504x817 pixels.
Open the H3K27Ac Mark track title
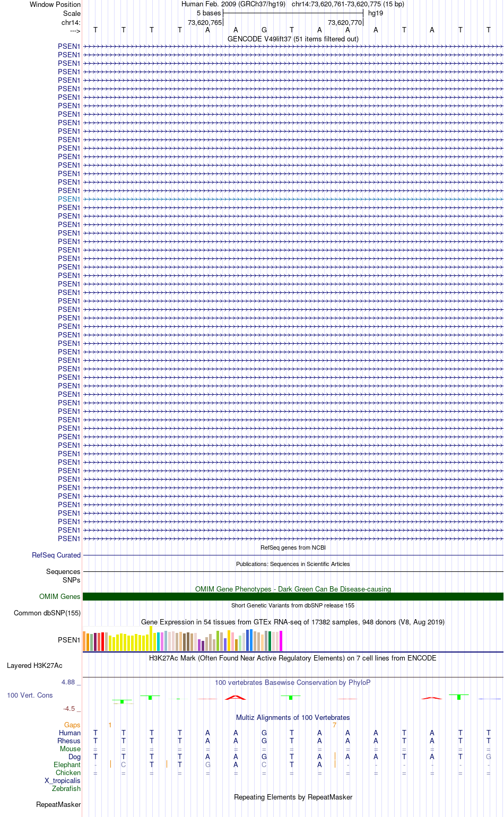pyautogui.click(x=293, y=658)
